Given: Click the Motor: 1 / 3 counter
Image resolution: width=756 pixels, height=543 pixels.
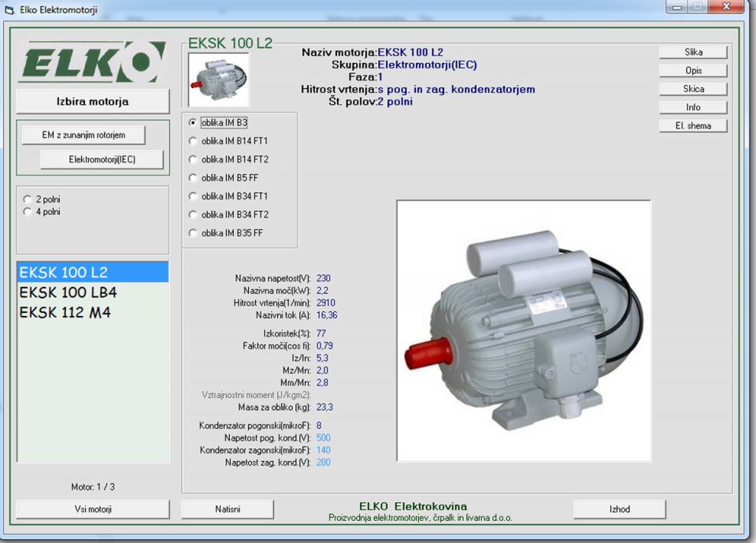Looking at the screenshot, I should 93,487.
